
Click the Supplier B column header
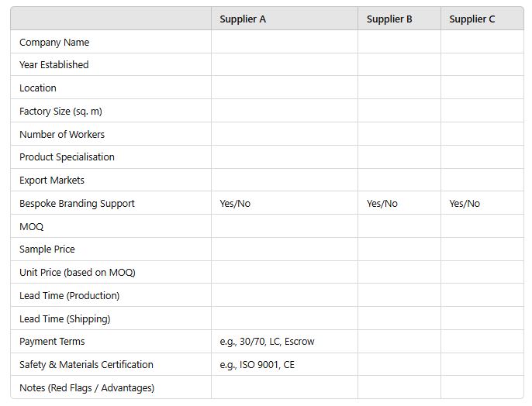pyautogui.click(x=389, y=19)
